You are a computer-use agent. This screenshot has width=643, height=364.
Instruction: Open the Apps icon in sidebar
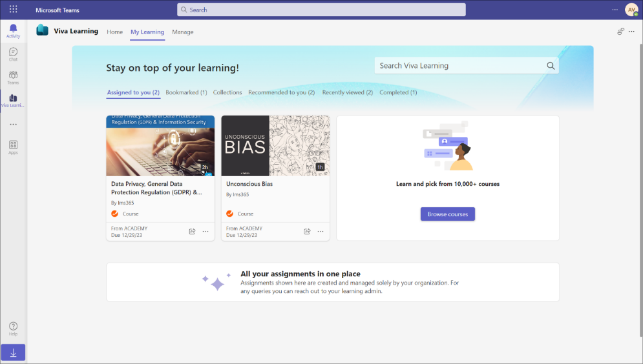pyautogui.click(x=13, y=147)
